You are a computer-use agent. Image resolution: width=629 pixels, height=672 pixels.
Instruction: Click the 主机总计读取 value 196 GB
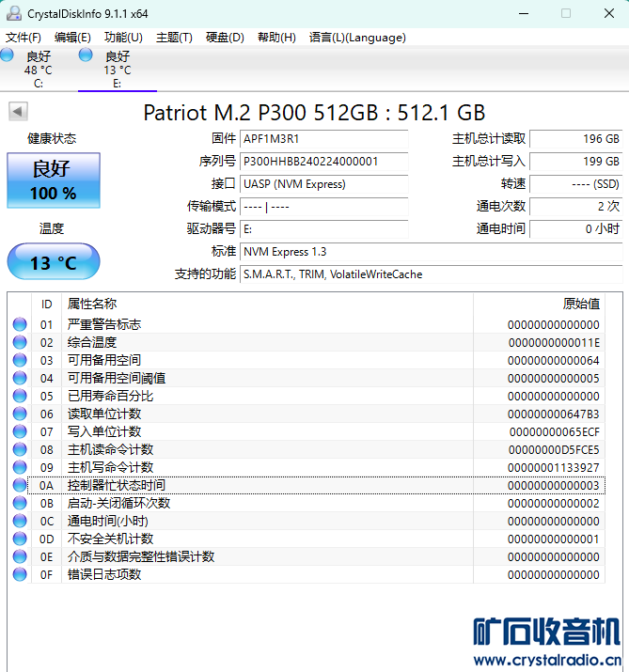(576, 139)
